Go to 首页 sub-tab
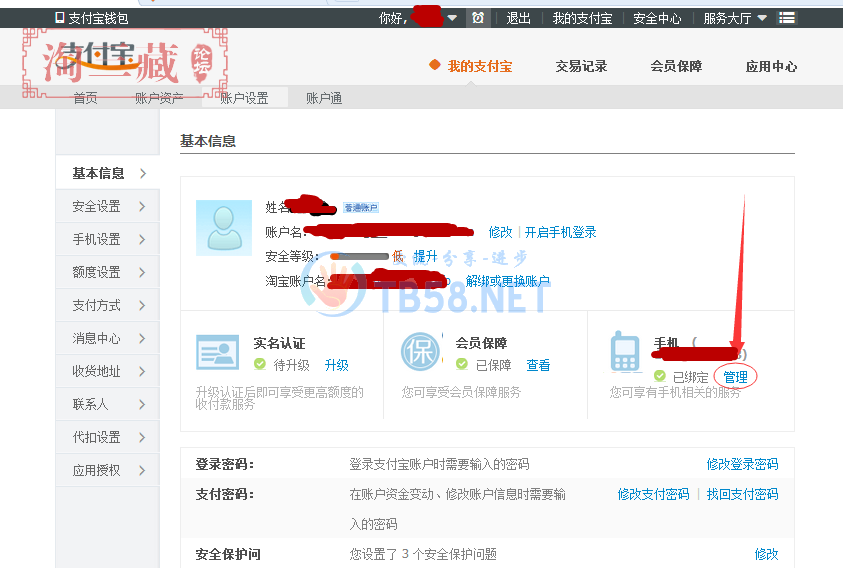The height and width of the screenshot is (568, 843). tap(85, 98)
